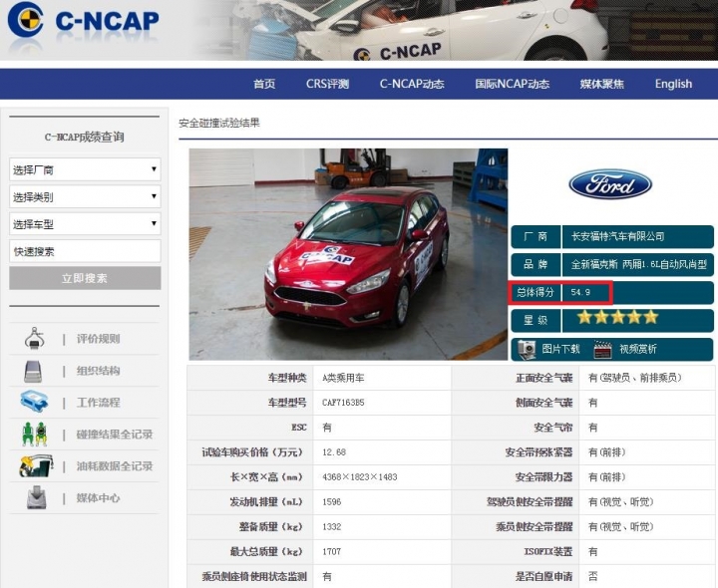This screenshot has height=588, width=718.
Task: Open C-NCAP动态 menu item
Action: point(412,84)
